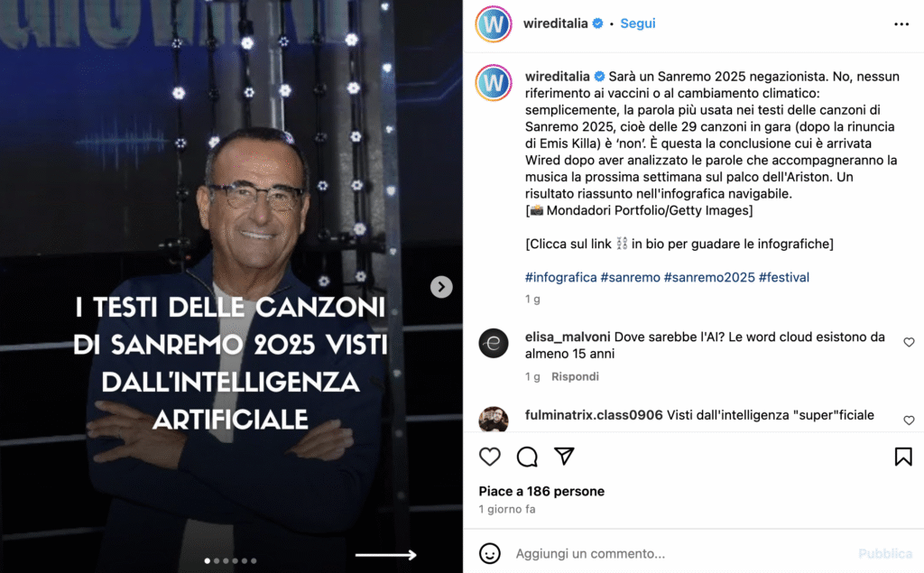Follow wireditalia with Segui

638,23
